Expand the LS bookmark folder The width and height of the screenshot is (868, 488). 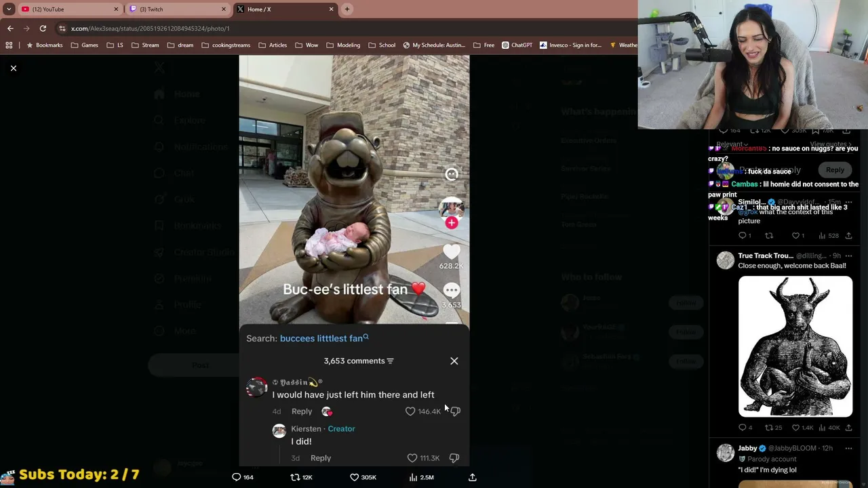[115, 45]
